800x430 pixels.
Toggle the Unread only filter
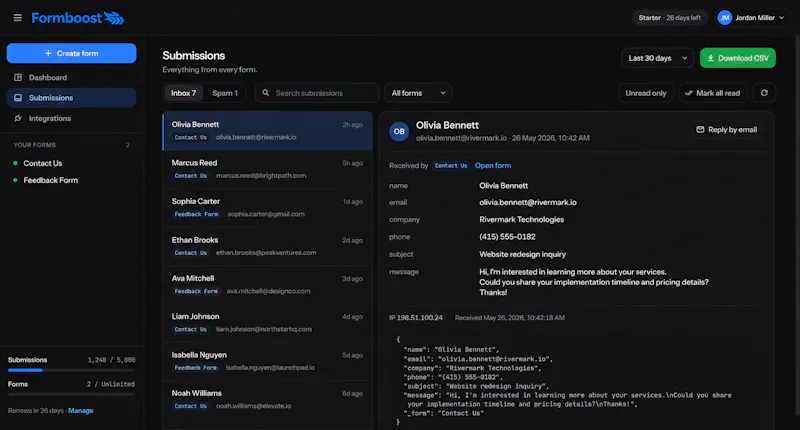point(645,93)
